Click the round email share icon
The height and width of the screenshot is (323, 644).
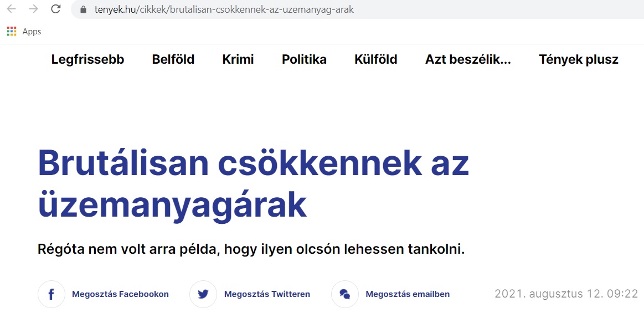point(345,294)
